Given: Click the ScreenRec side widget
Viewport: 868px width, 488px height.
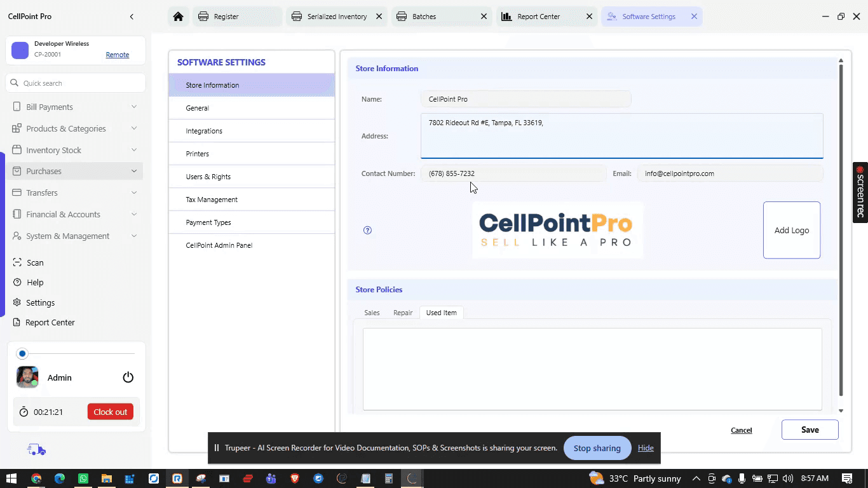Looking at the screenshot, I should (860, 193).
